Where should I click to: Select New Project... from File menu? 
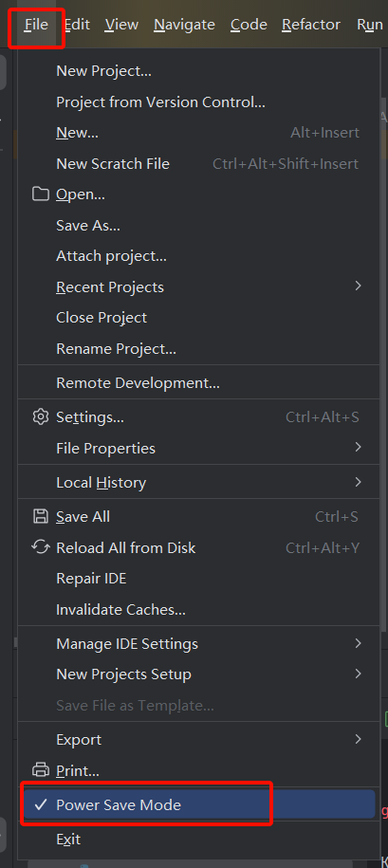click(x=103, y=71)
